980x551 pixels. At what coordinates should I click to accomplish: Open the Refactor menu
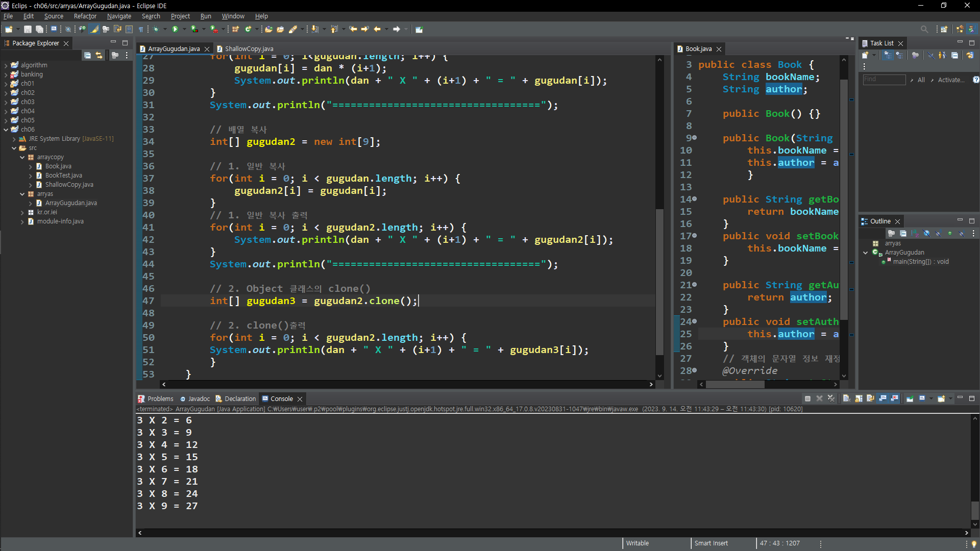85,16
